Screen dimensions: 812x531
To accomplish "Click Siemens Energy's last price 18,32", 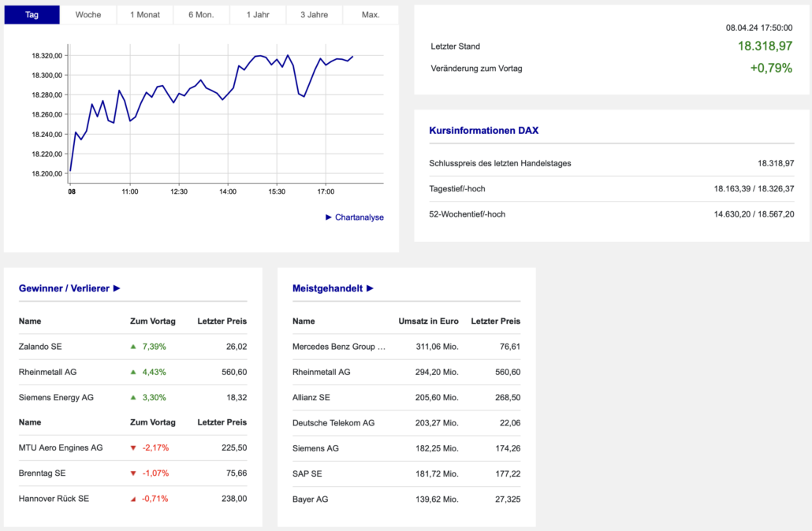I will click(237, 398).
